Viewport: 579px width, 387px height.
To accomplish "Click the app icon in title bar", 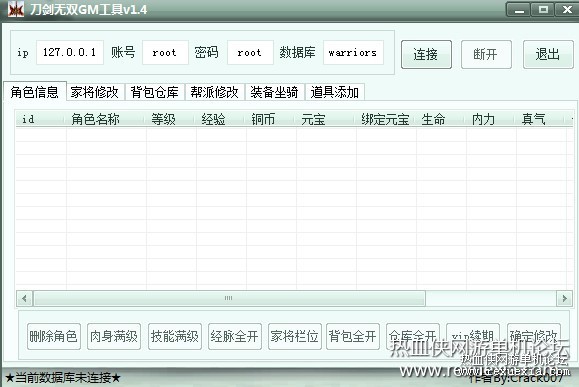I will [16, 9].
